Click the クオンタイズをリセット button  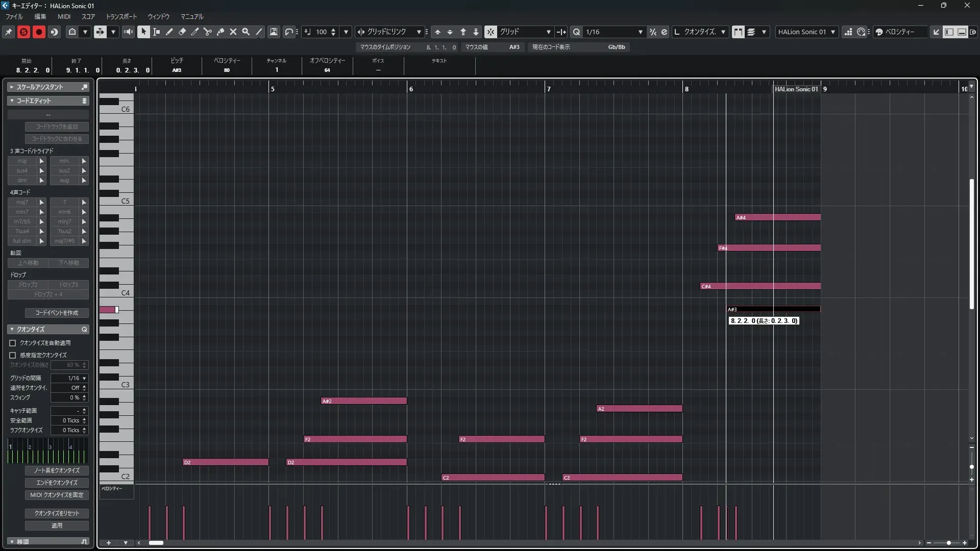point(57,513)
